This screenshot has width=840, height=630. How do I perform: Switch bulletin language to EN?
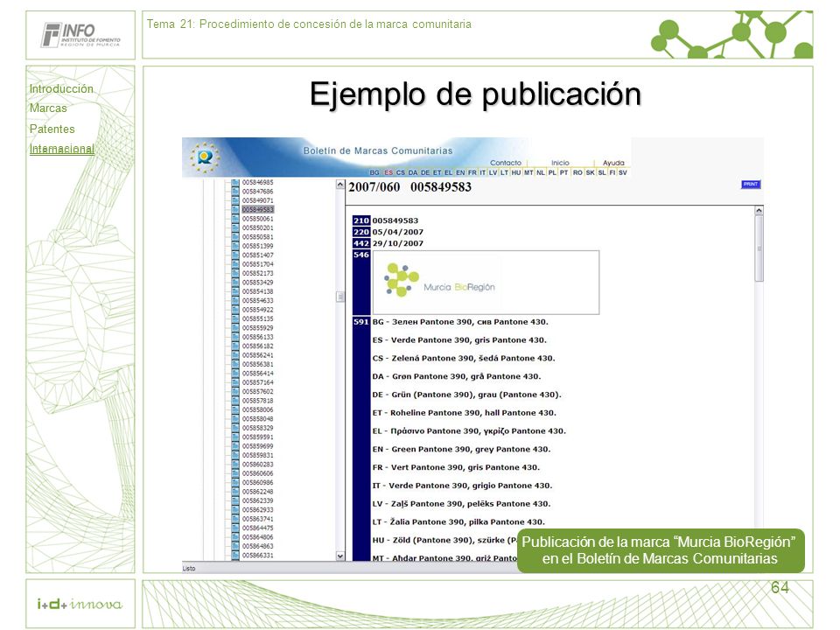(460, 172)
